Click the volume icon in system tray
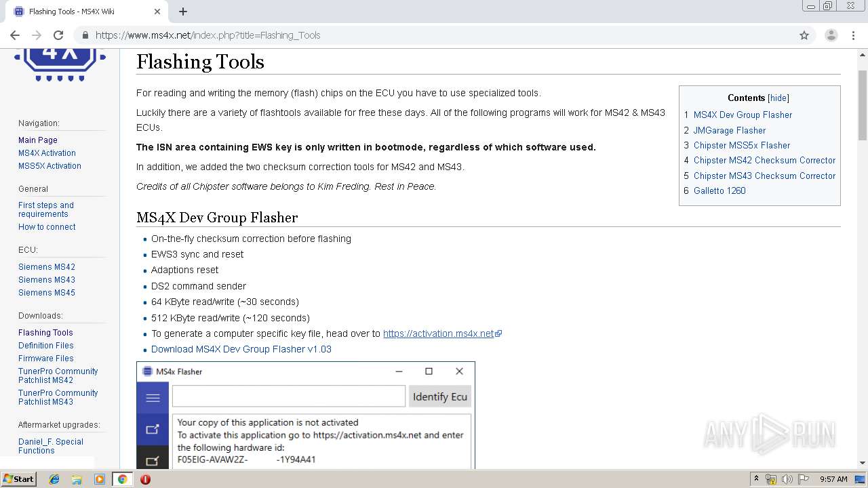The height and width of the screenshot is (488, 868). tap(787, 479)
